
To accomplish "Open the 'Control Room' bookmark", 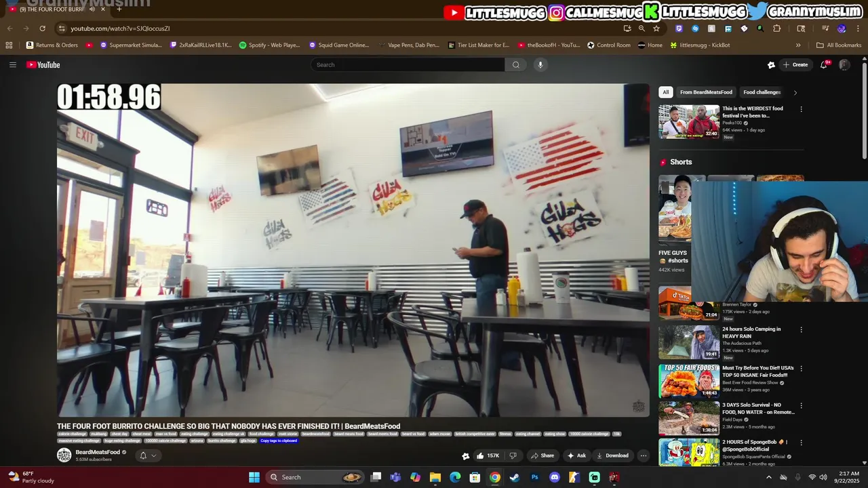I will pyautogui.click(x=609, y=45).
